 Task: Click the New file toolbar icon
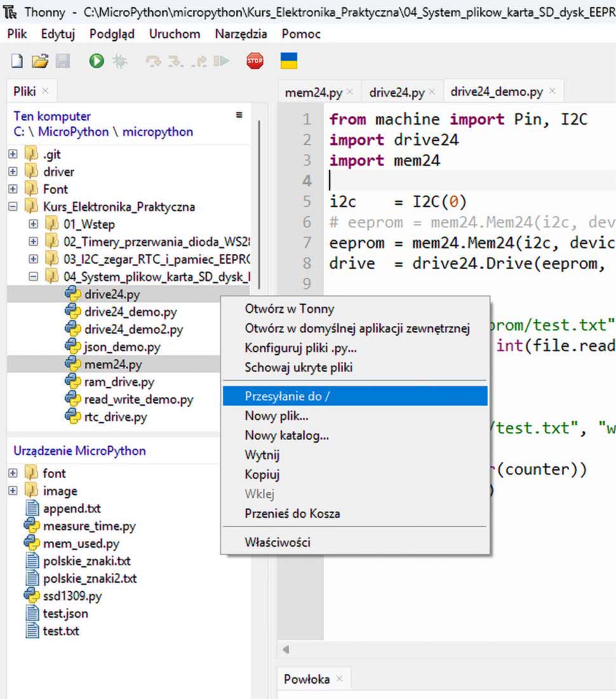(17, 61)
